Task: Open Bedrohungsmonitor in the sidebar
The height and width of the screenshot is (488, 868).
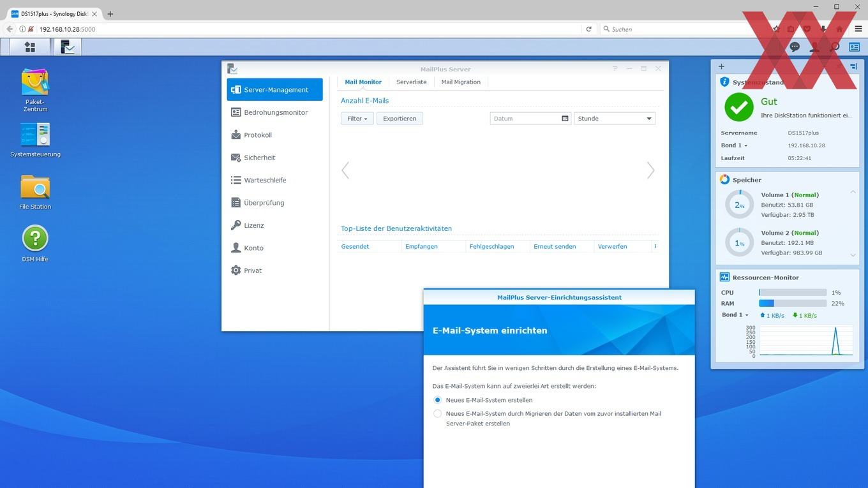Action: (274, 112)
